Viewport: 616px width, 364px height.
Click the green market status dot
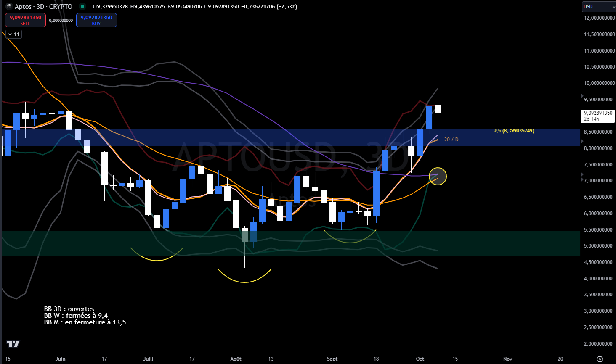tap(82, 6)
